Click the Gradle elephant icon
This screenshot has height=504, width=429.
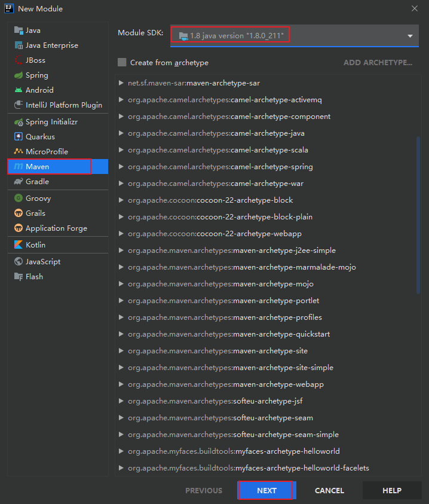coord(19,182)
